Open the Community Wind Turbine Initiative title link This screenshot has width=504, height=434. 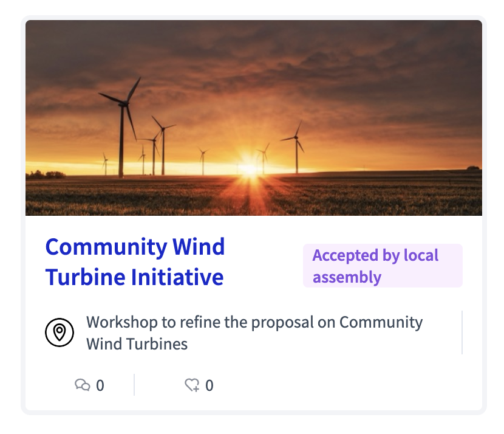point(135,262)
